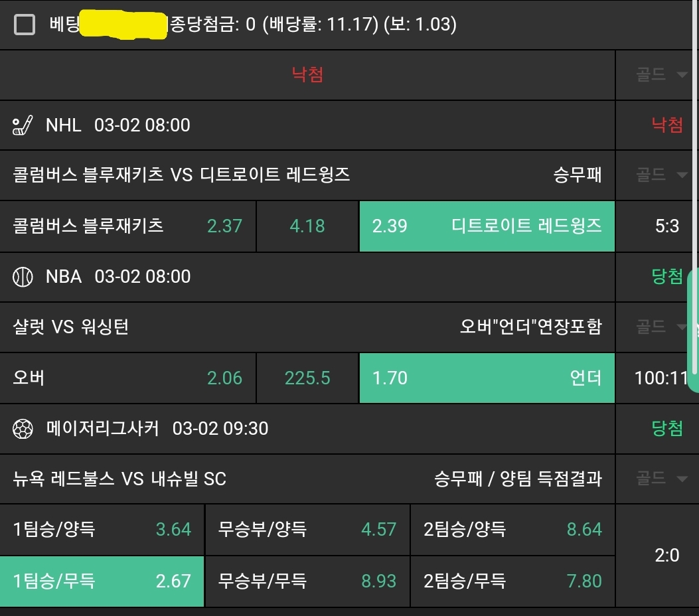Click the 5:3 NHL score result

point(666,226)
